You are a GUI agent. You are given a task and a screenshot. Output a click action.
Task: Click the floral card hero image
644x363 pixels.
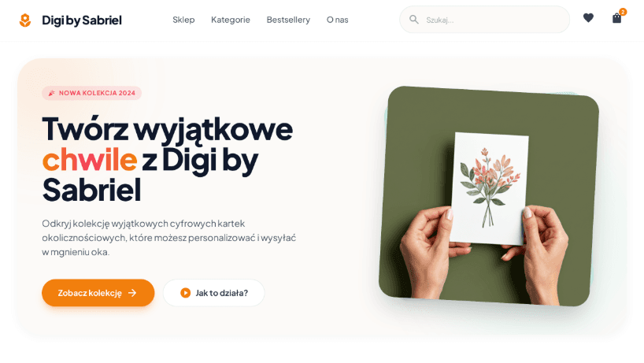[489, 196]
